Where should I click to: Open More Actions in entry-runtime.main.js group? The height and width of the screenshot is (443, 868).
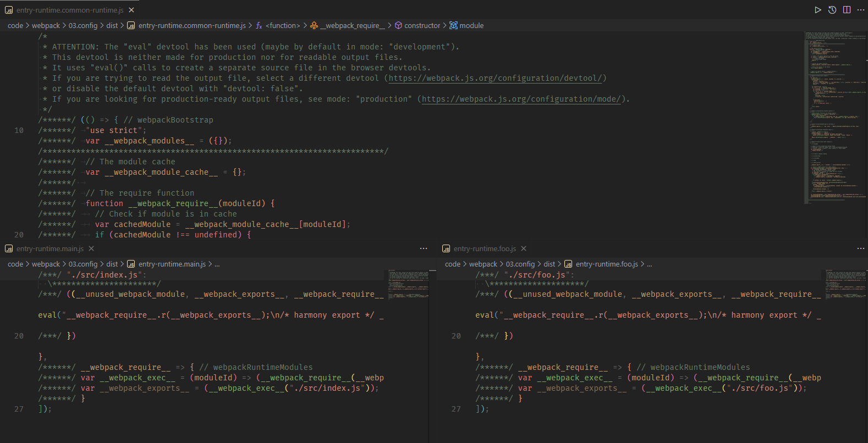click(x=424, y=248)
